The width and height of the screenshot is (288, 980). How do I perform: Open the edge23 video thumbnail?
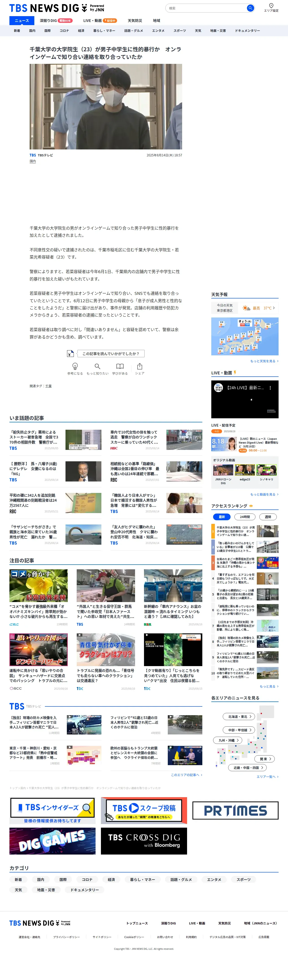pyautogui.click(x=244, y=470)
